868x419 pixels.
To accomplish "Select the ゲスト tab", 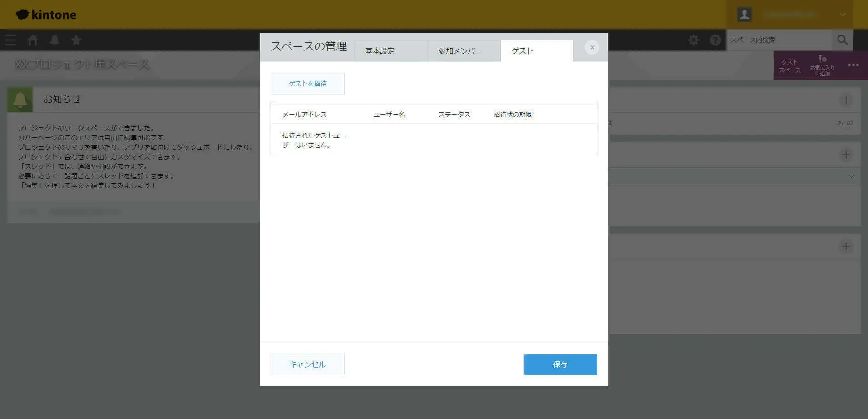I will 537,51.
